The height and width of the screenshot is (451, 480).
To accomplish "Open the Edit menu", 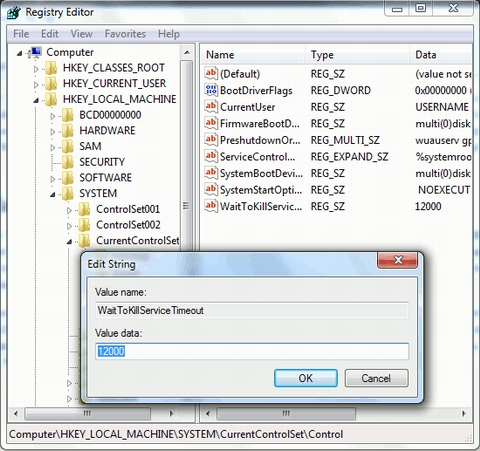I will [x=50, y=34].
